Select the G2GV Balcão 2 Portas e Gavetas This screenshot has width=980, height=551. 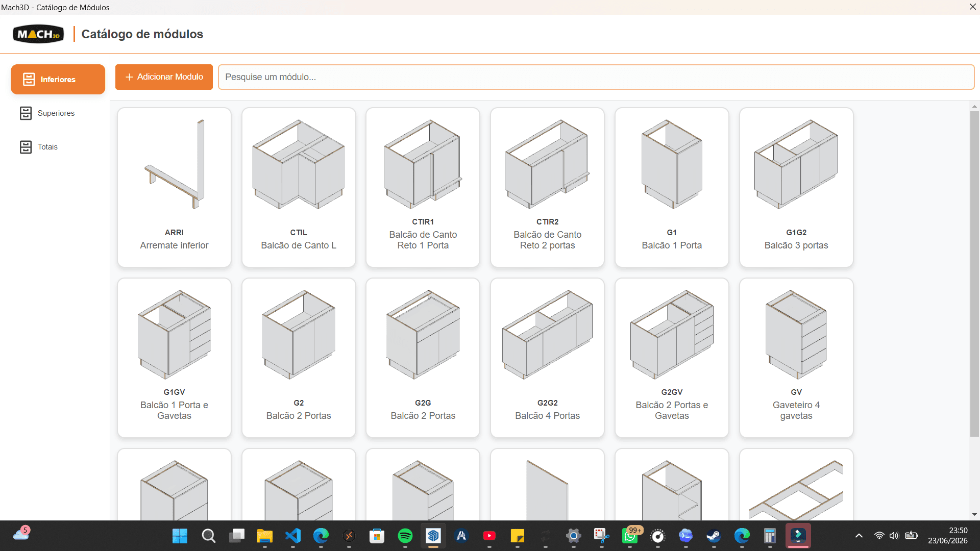[672, 358]
